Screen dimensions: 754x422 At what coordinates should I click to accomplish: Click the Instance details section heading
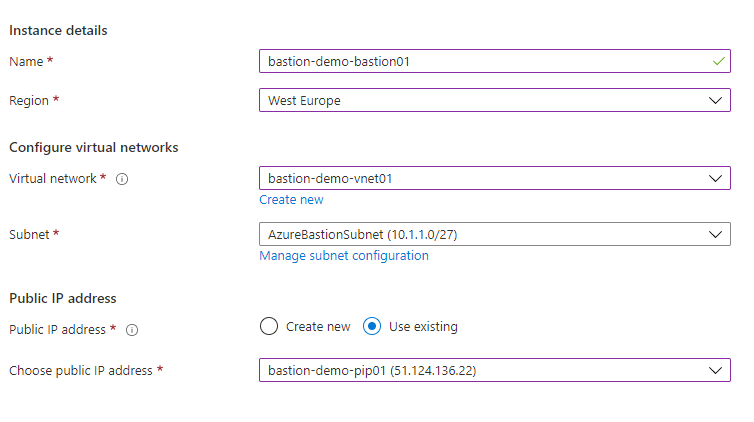pyautogui.click(x=58, y=30)
